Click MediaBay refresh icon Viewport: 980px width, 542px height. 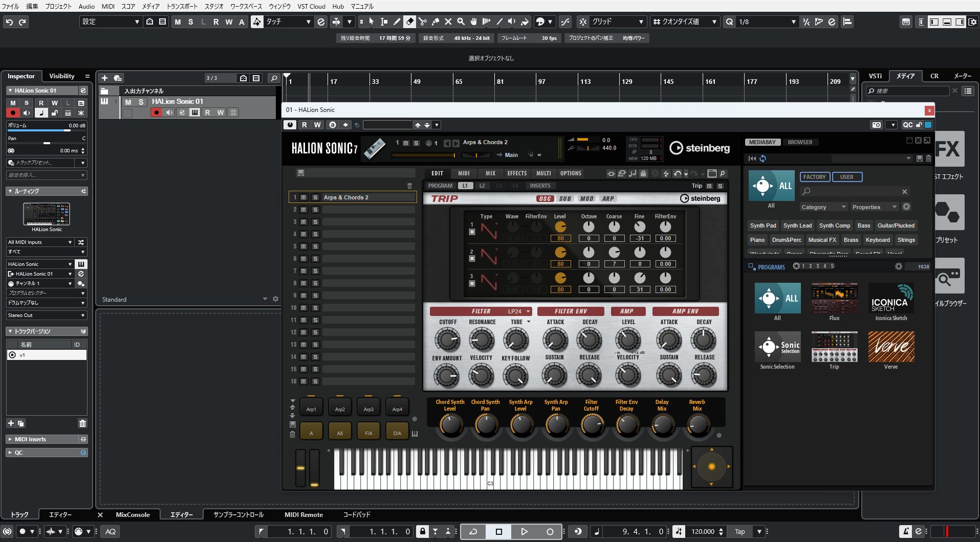point(763,159)
